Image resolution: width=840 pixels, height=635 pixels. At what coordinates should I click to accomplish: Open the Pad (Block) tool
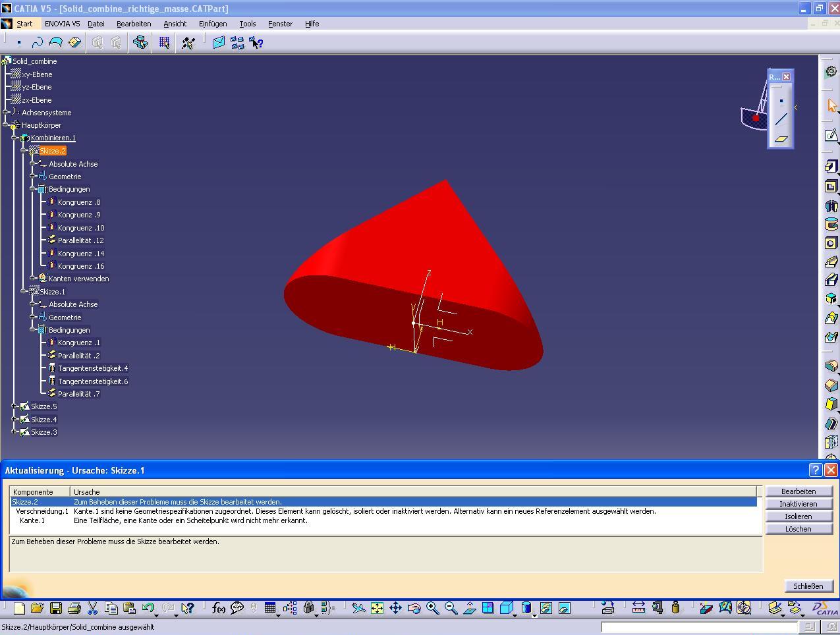[x=831, y=167]
